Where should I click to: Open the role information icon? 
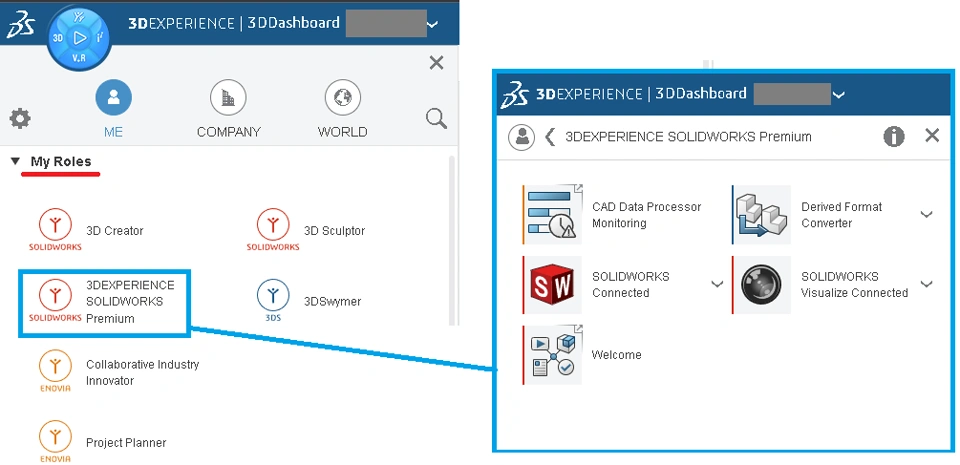coord(894,136)
